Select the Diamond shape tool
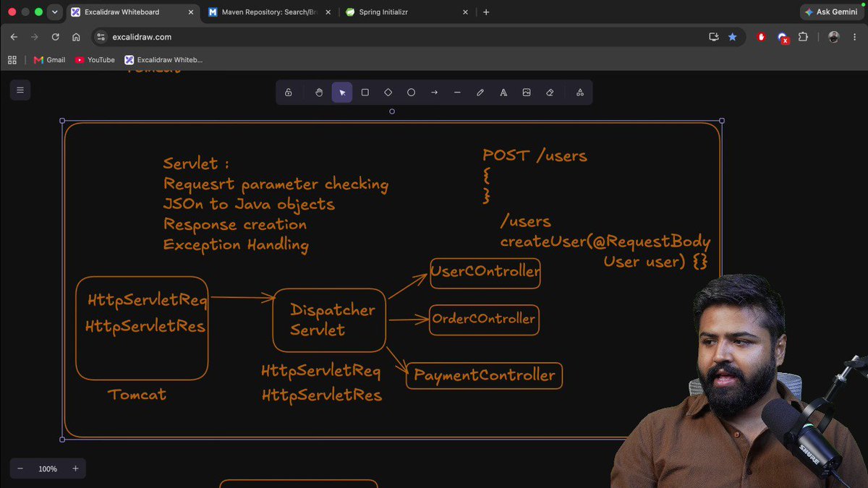Image resolution: width=868 pixels, height=488 pixels. tap(388, 93)
